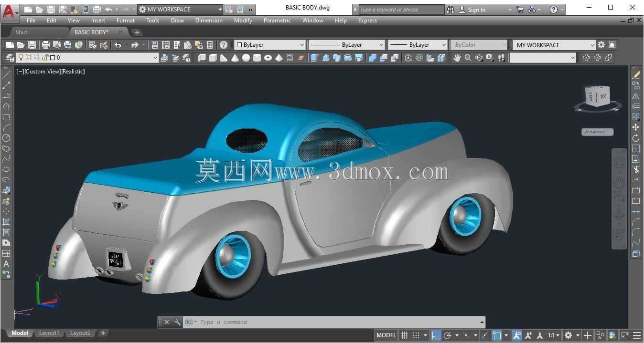
Task: Select the Torus solid tool
Action: pyautogui.click(x=268, y=58)
